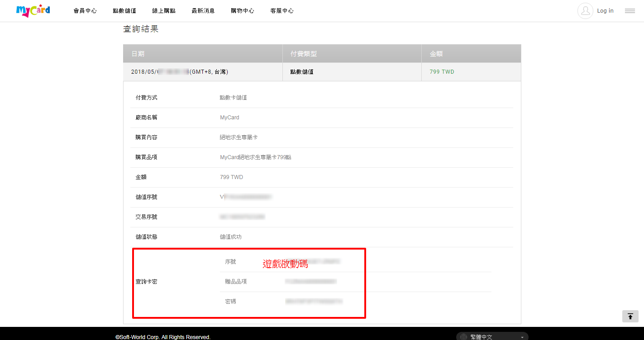This screenshot has height=340, width=644.
Task: Click the 付費方式 label
Action: (147, 98)
